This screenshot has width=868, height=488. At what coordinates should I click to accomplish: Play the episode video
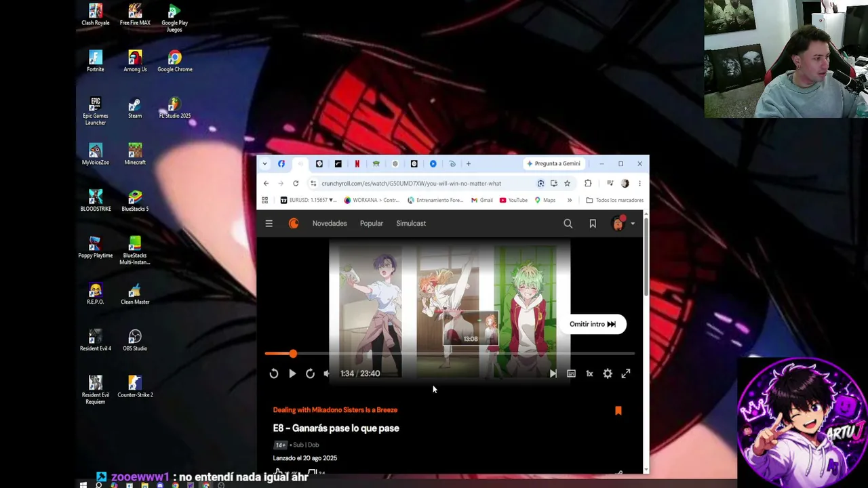pos(292,373)
